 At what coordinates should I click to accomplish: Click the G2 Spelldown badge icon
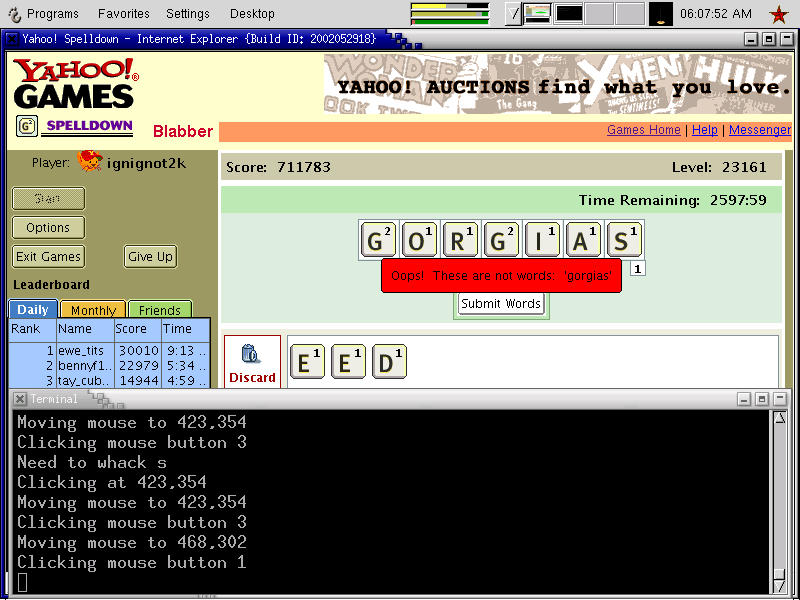click(x=27, y=126)
